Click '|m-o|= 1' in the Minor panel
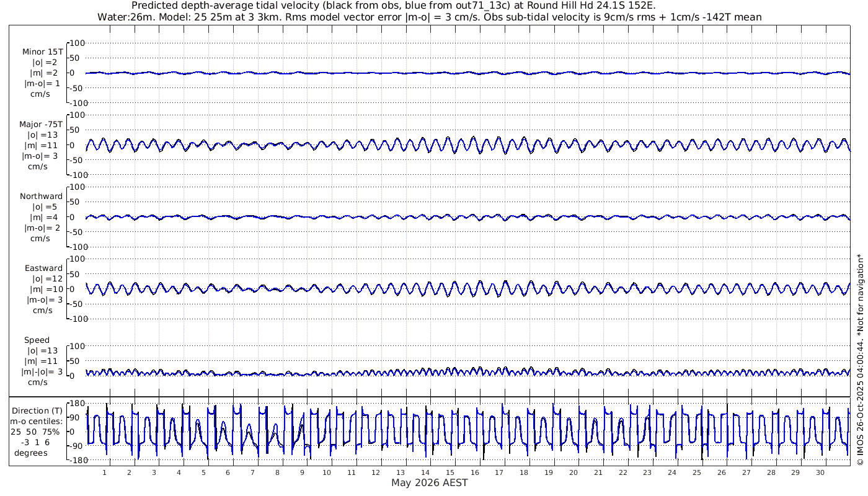The width and height of the screenshot is (868, 496). pos(43,84)
